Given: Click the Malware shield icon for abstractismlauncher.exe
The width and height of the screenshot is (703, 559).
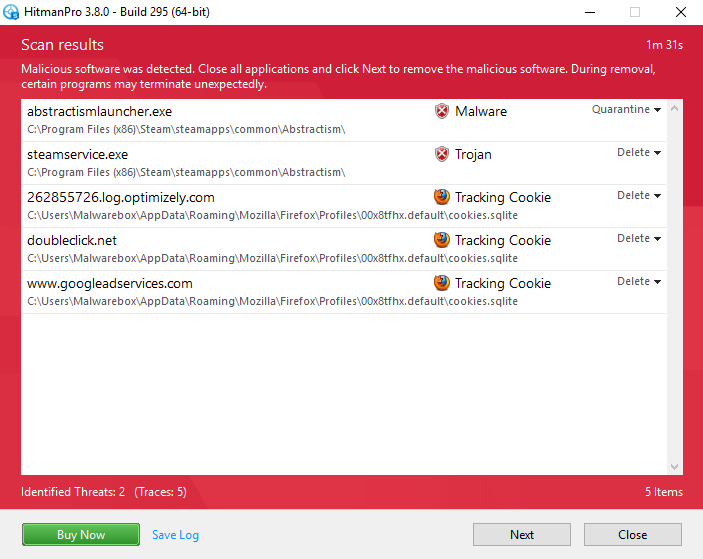Looking at the screenshot, I should click(x=442, y=111).
